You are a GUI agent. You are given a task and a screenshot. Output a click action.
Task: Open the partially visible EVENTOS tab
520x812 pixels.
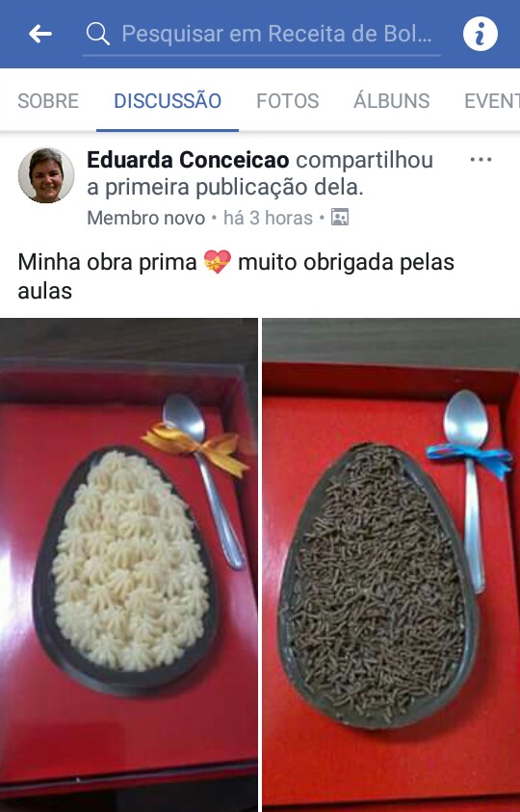tap(491, 100)
